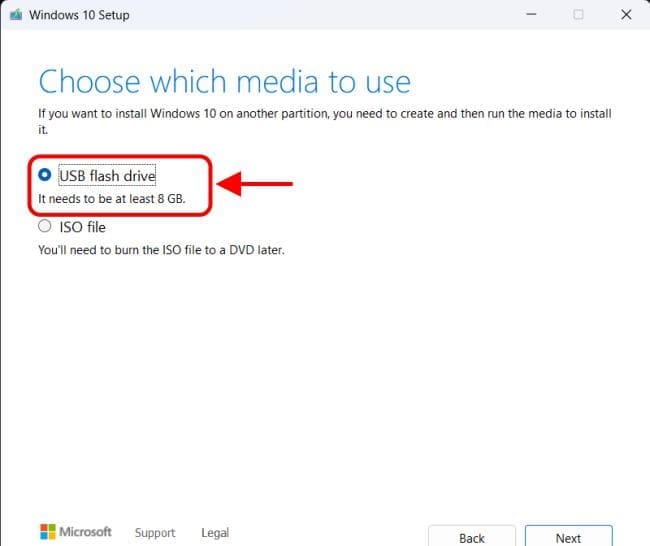Screen dimensions: 650x546
Task: Click the "Windows 10 Setup" window title text
Action: [79, 15]
